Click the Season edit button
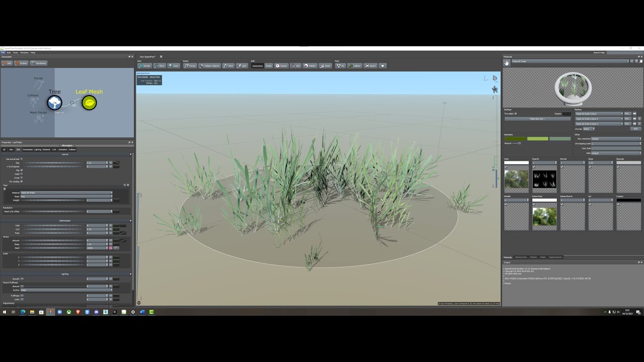The width and height of the screenshot is (644, 362). pyautogui.click(x=281, y=65)
